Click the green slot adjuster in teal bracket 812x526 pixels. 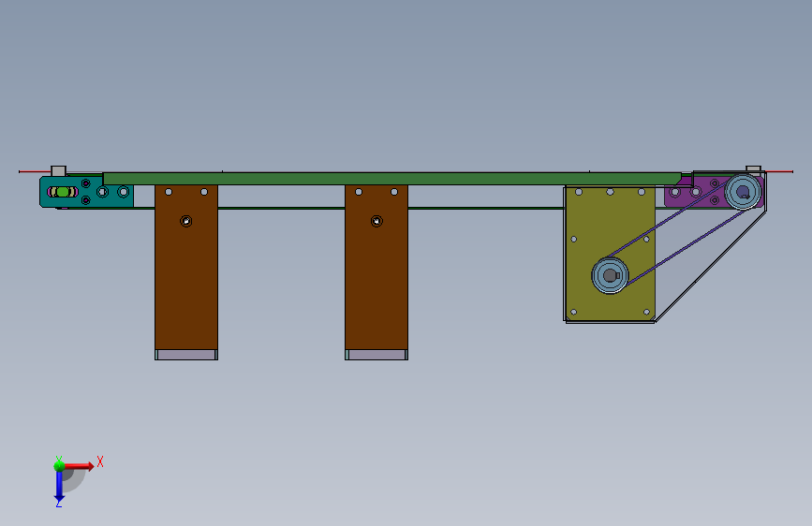tap(63, 192)
